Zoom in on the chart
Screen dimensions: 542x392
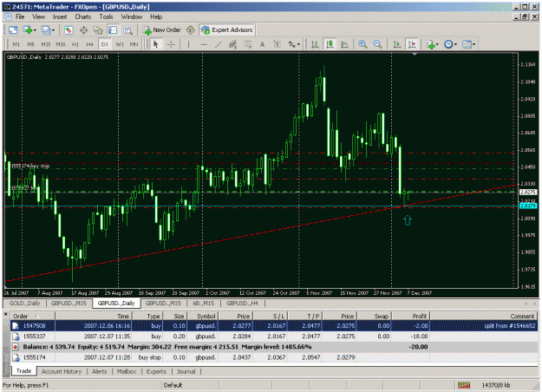pyautogui.click(x=362, y=44)
